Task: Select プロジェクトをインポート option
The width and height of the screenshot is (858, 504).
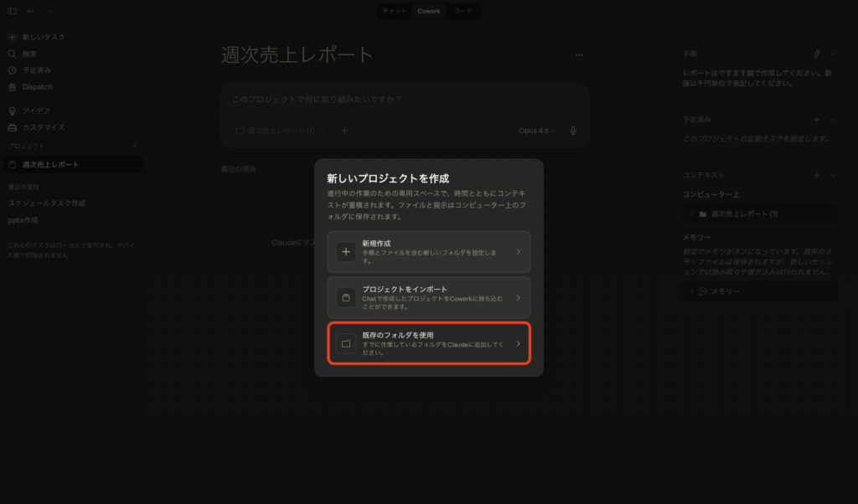Action: pos(428,297)
